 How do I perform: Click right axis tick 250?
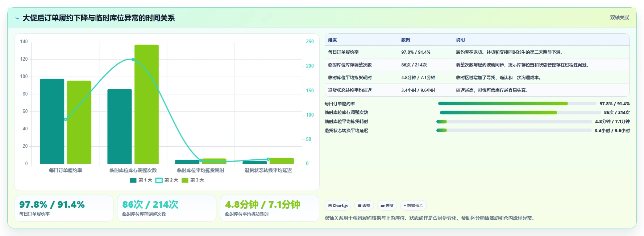point(310,42)
